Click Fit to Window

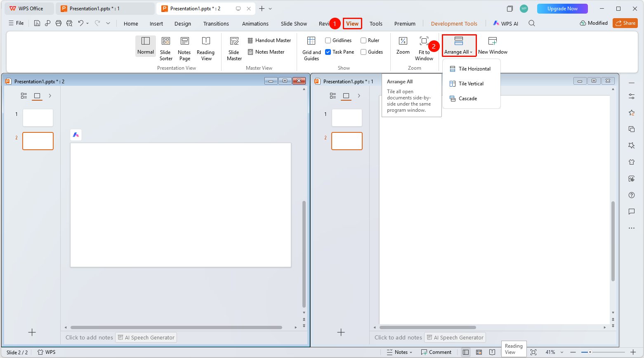(x=424, y=48)
